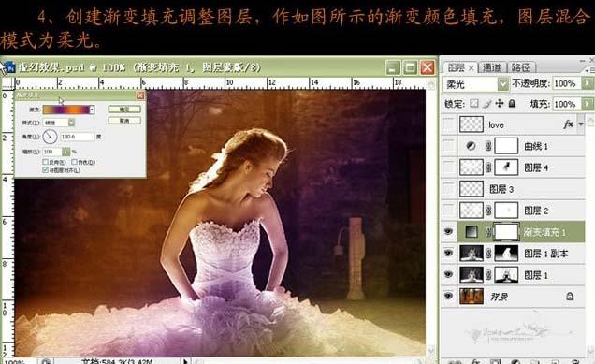Click the PS document icon in title bar

9,67
